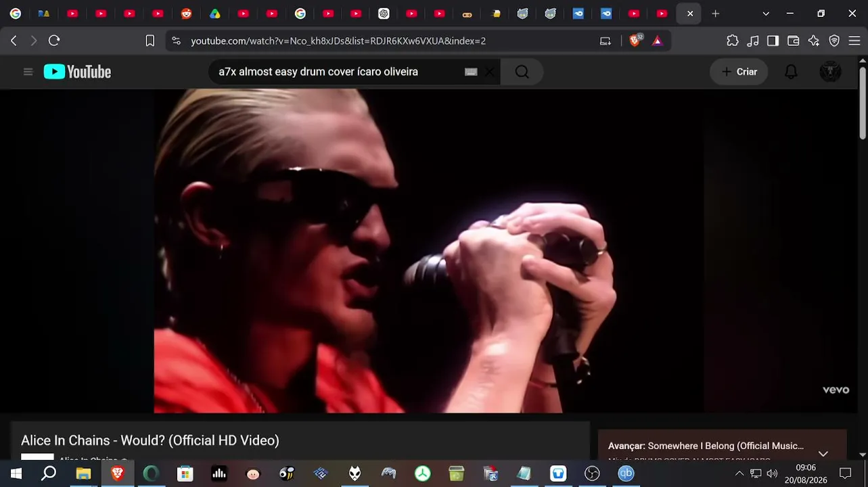
Task: Go to the YouTube home logo
Action: (x=77, y=72)
